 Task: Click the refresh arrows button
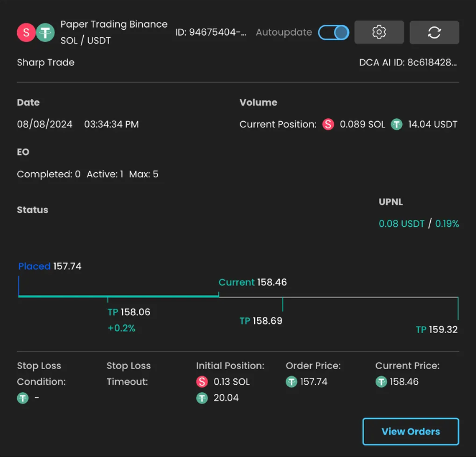(434, 32)
